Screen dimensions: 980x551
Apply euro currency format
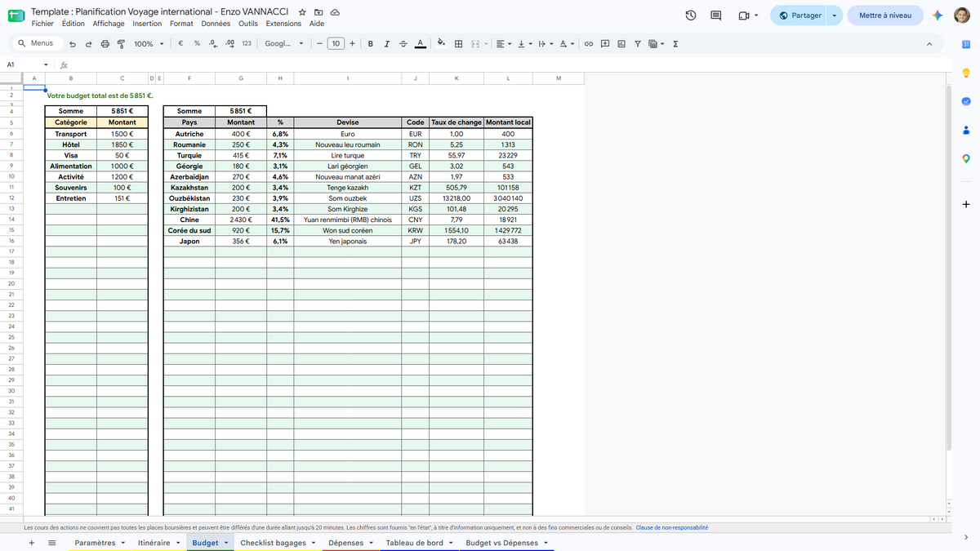click(x=180, y=44)
